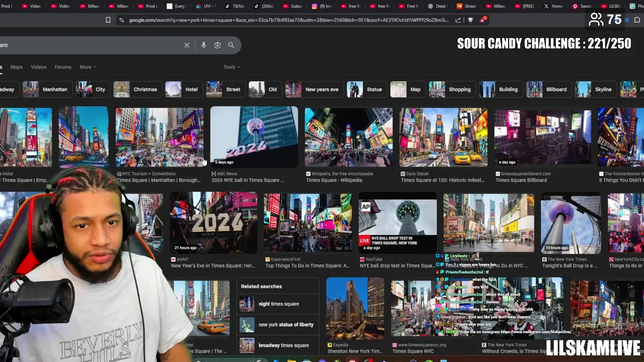Switch to the 'Dead' browser tab
The width and height of the screenshot is (644, 362).
click(437, 6)
